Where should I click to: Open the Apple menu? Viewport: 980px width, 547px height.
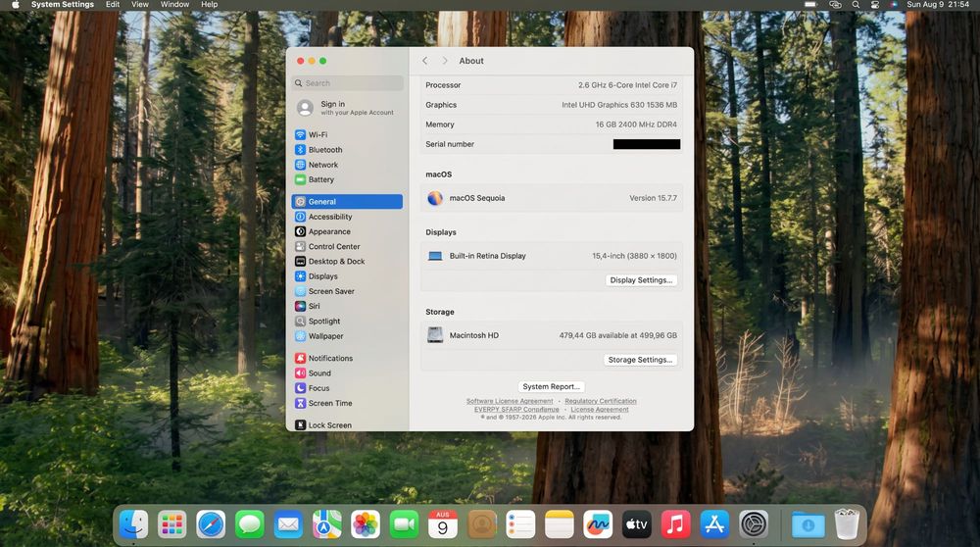coord(15,4)
